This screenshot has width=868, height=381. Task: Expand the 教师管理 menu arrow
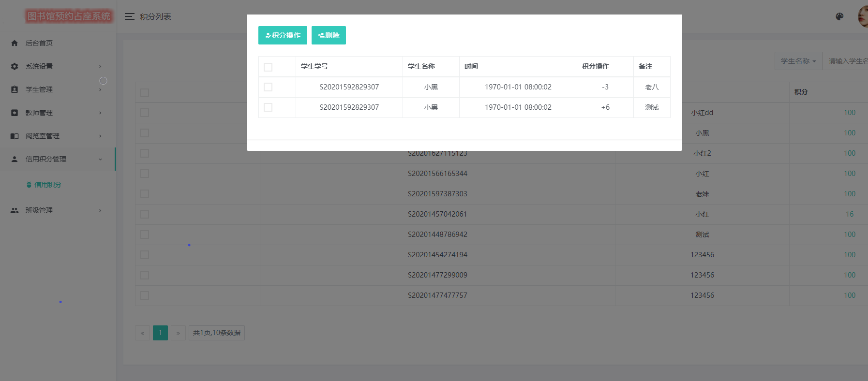coord(100,113)
